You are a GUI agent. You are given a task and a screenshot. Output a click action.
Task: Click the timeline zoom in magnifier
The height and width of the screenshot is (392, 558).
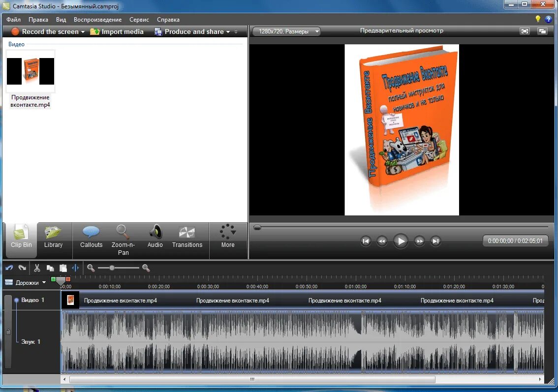(x=146, y=268)
